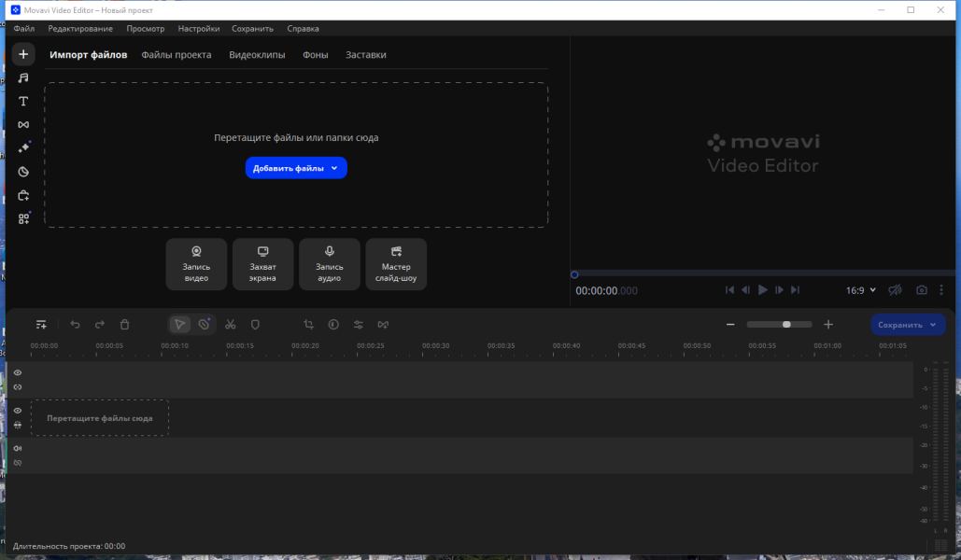Toggle link on the audio track
The image size is (961, 560).
[x=18, y=463]
